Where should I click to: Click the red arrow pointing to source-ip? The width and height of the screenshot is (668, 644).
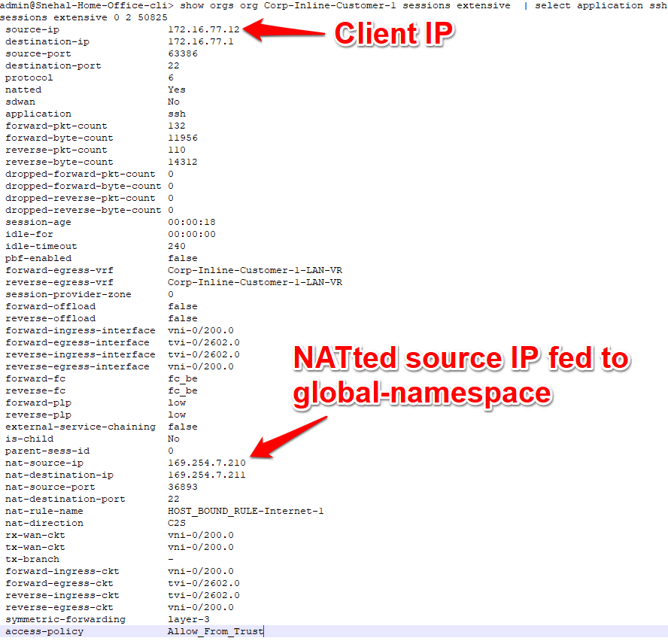(x=284, y=30)
